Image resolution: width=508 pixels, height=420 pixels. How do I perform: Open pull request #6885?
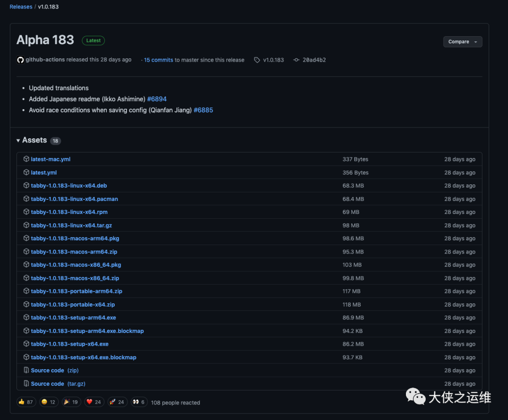(x=203, y=110)
